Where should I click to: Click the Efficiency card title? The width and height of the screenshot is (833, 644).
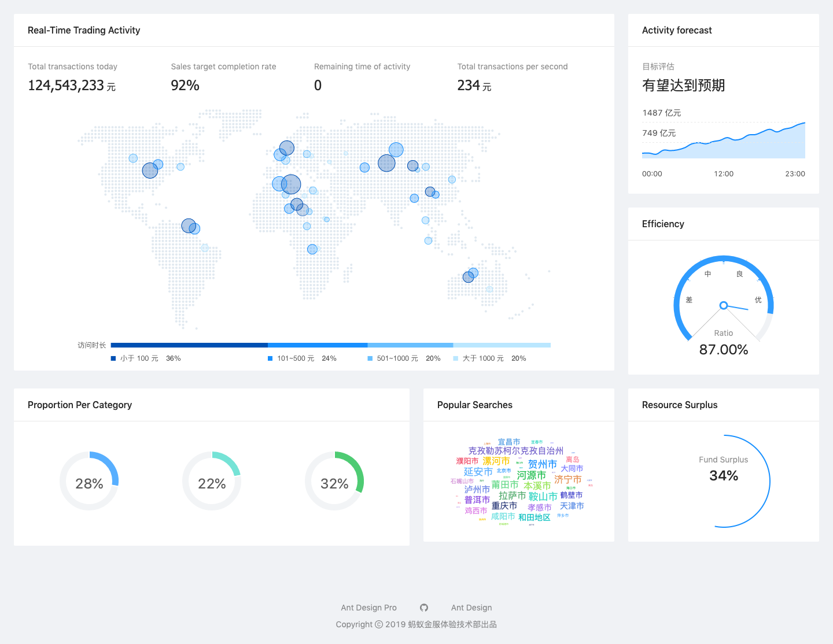tap(663, 224)
